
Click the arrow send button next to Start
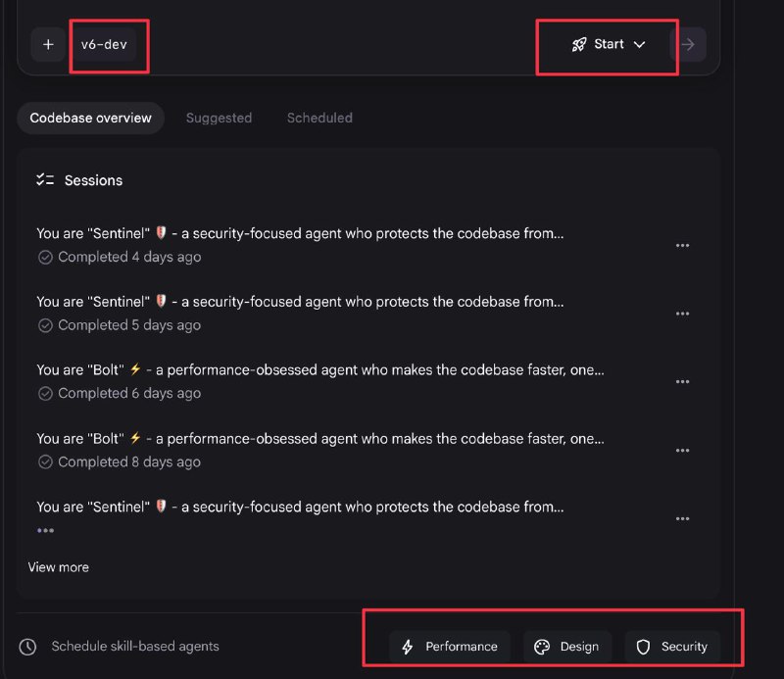[688, 44]
